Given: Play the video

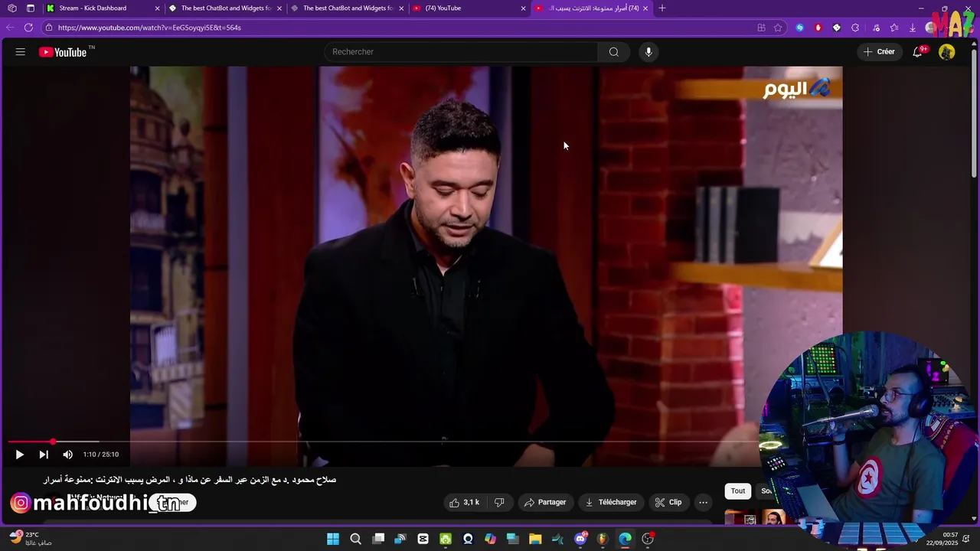Looking at the screenshot, I should 19,455.
